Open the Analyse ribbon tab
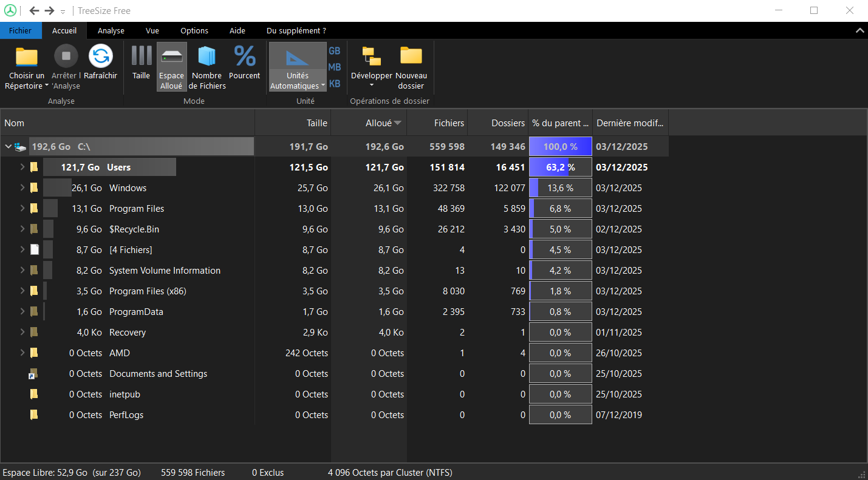The height and width of the screenshot is (480, 868). coord(111,31)
